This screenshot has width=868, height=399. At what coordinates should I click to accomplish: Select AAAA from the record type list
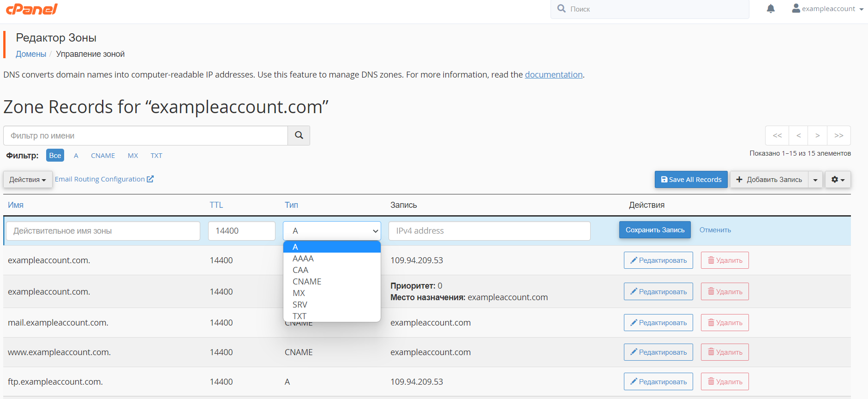click(x=303, y=259)
